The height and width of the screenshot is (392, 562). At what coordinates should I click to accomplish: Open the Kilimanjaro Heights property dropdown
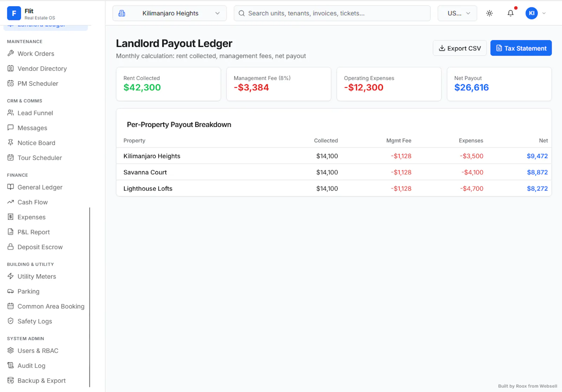[x=169, y=13]
